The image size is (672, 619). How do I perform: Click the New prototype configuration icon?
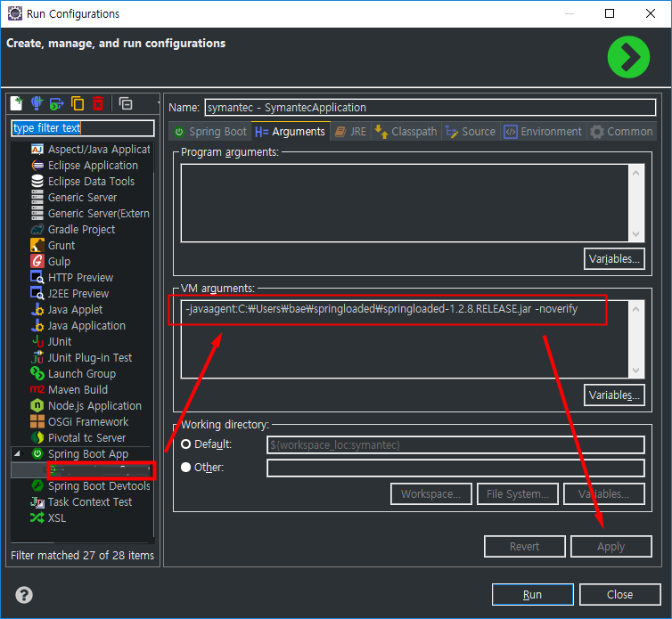37,103
